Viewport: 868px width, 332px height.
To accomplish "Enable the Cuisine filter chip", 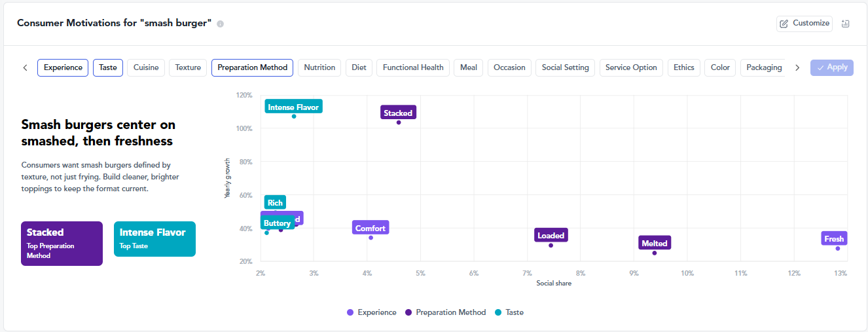I will pyautogui.click(x=146, y=67).
